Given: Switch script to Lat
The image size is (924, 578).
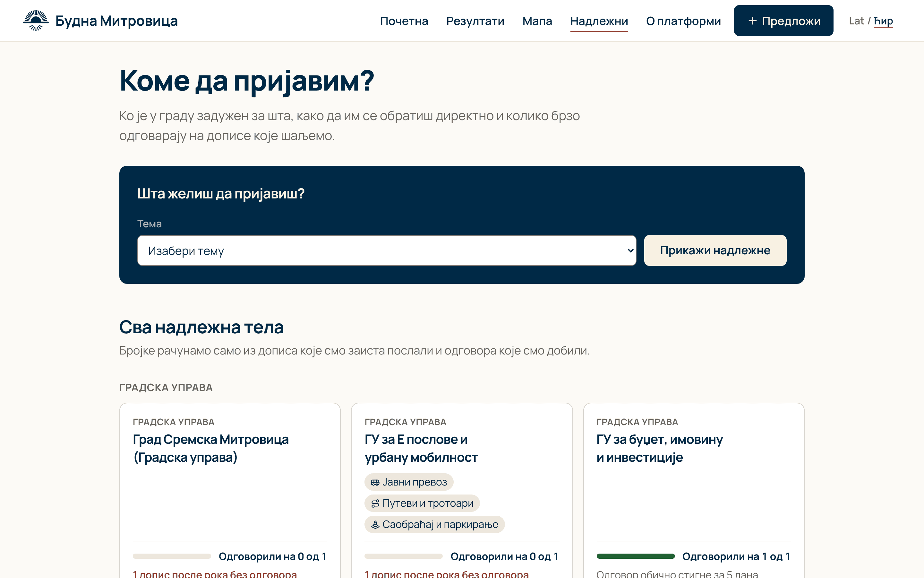Looking at the screenshot, I should (x=856, y=21).
